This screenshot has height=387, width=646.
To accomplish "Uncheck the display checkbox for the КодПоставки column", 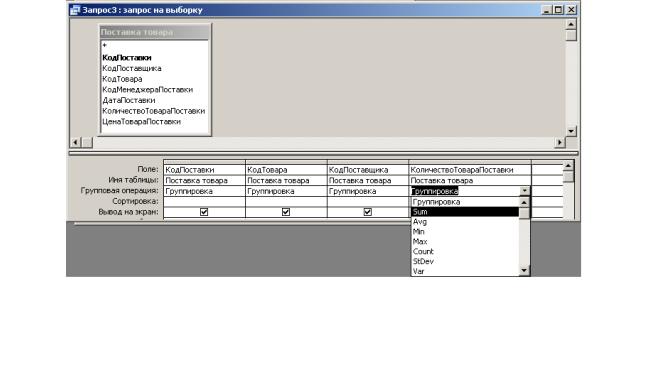I will [x=204, y=212].
